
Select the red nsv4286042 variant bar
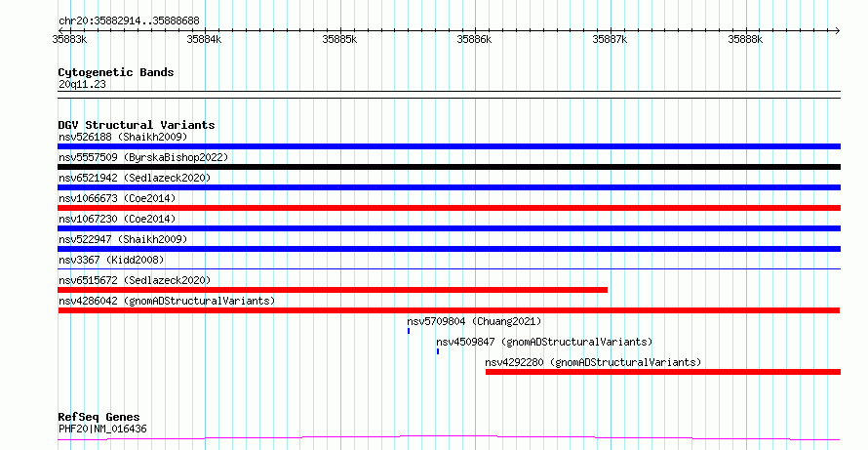(x=449, y=310)
